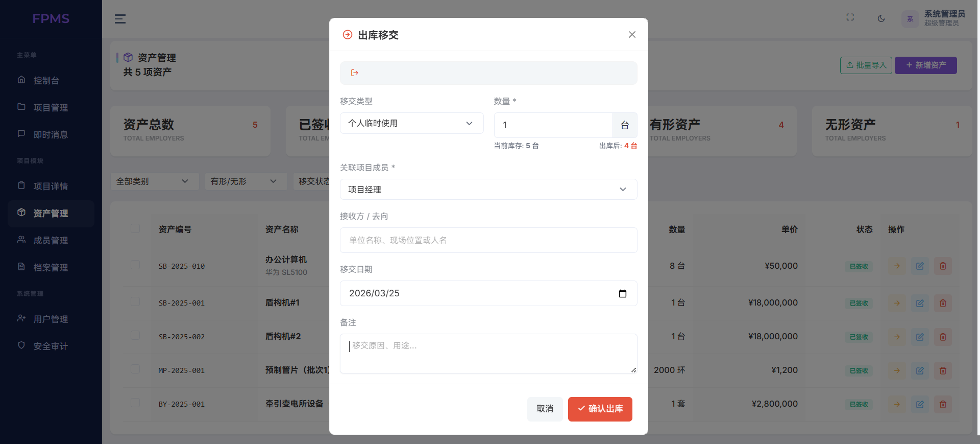This screenshot has width=980, height=444.
Task: Click the 取消 button
Action: click(545, 409)
